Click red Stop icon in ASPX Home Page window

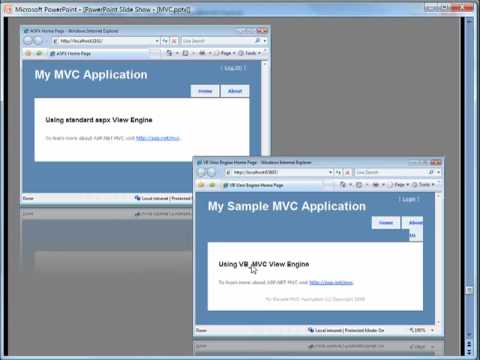pyautogui.click(x=174, y=41)
